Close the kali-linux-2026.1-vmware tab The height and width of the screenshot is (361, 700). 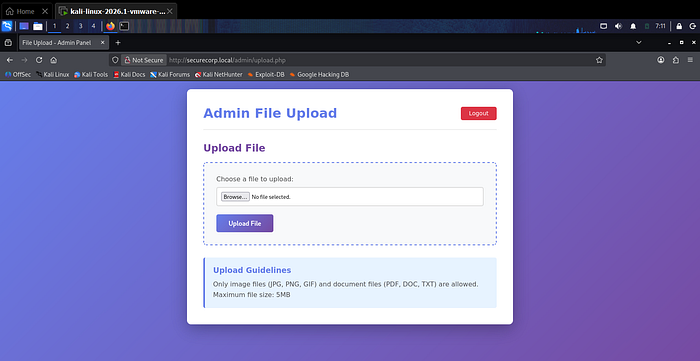click(x=170, y=11)
